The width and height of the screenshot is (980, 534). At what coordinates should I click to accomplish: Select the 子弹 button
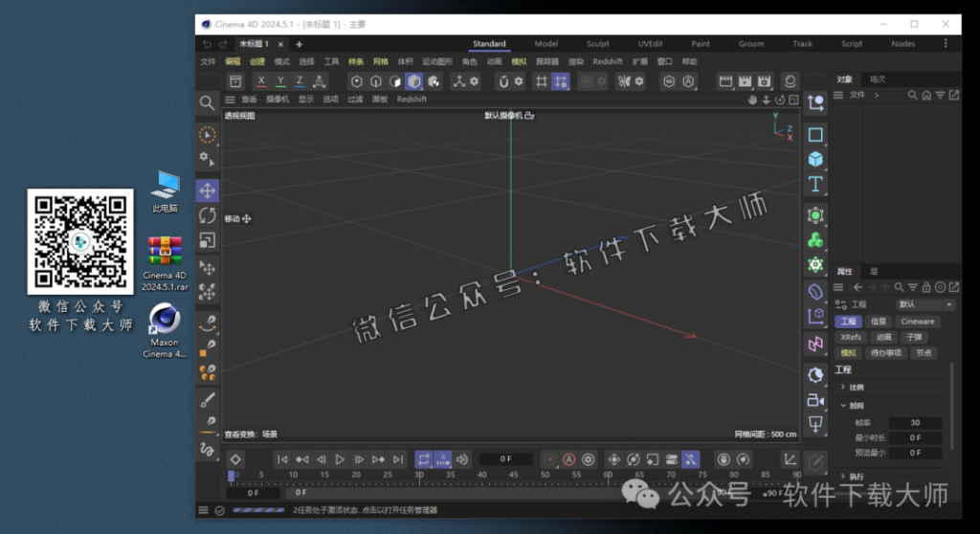(914, 337)
